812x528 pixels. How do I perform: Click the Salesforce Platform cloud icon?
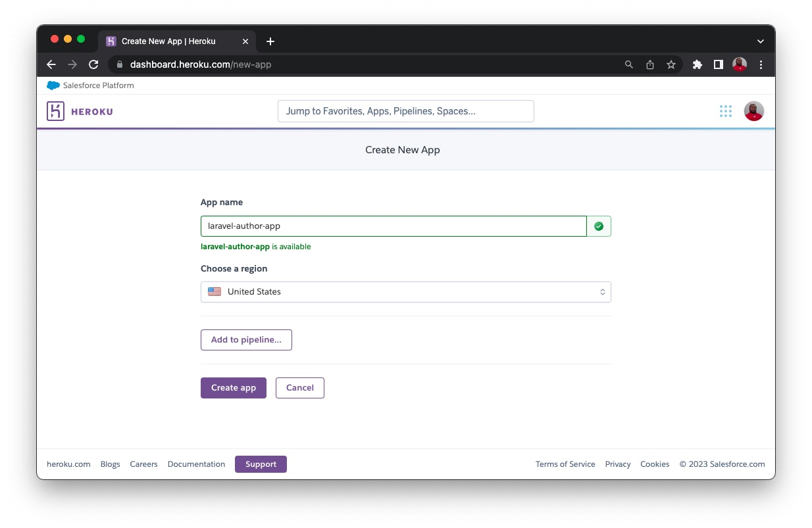(x=53, y=85)
